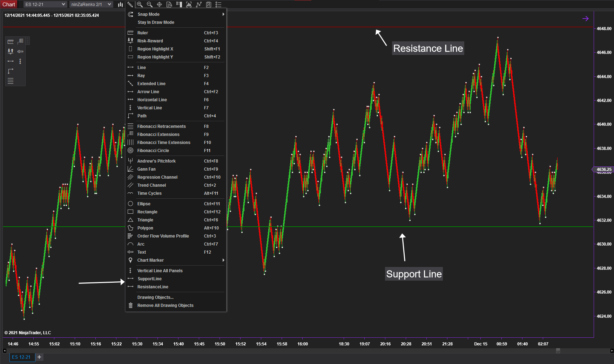This screenshot has height=364, width=614.
Task: Click the drawing tools pencil icon
Action: (130, 5)
